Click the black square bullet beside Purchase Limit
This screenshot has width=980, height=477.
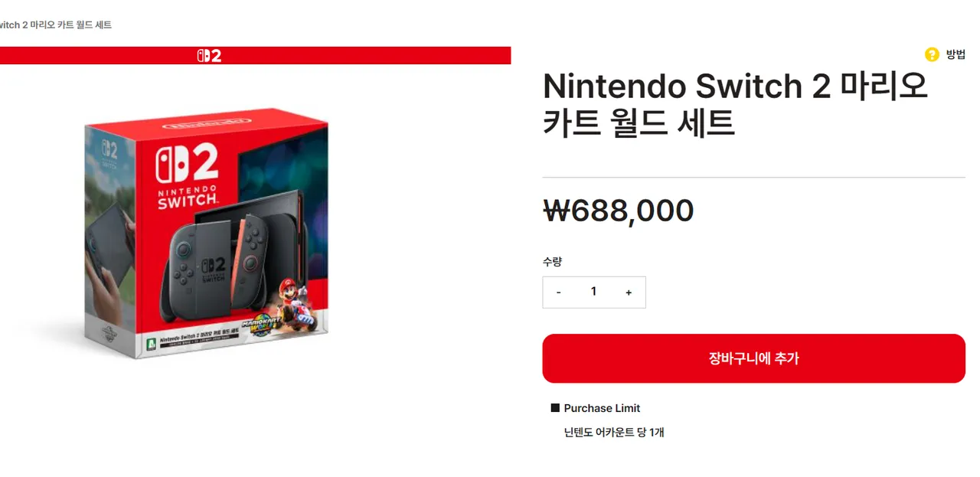(555, 408)
